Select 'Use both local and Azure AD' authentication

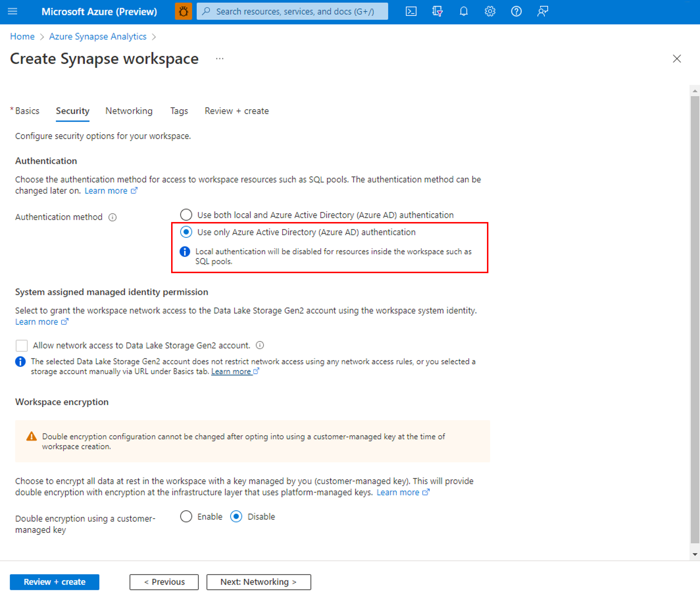[185, 215]
